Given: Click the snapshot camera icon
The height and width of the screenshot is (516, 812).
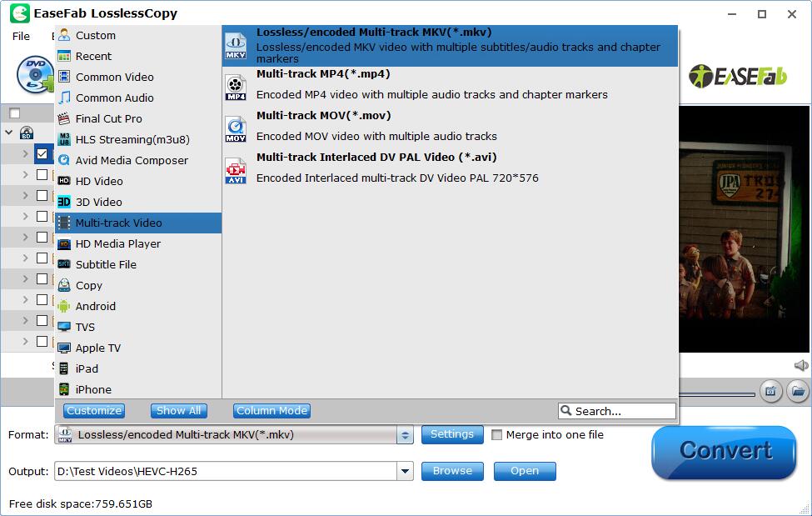Looking at the screenshot, I should point(773,391).
